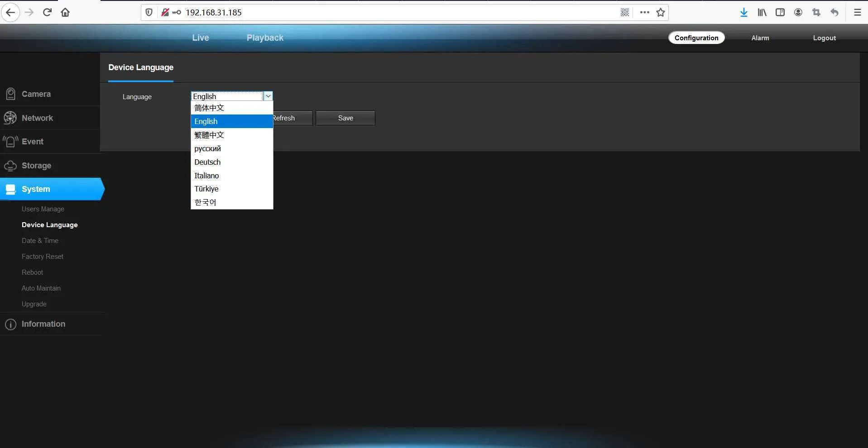Viewport: 868px width, 448px height.
Task: Open the Firefox account icon
Action: [x=798, y=12]
